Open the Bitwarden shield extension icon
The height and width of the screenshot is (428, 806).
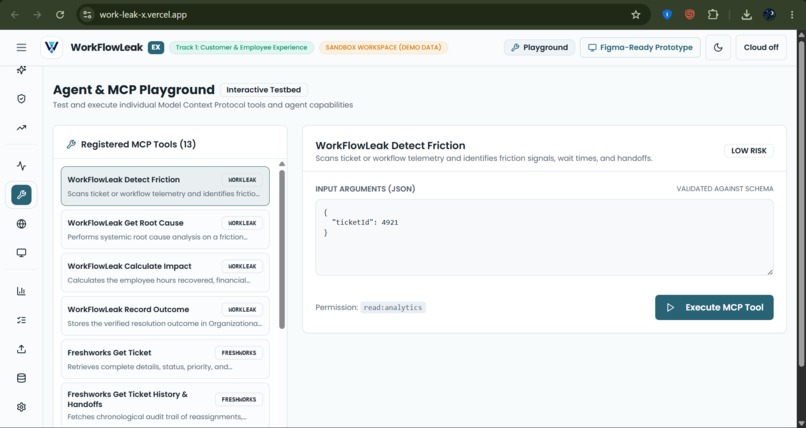click(667, 14)
